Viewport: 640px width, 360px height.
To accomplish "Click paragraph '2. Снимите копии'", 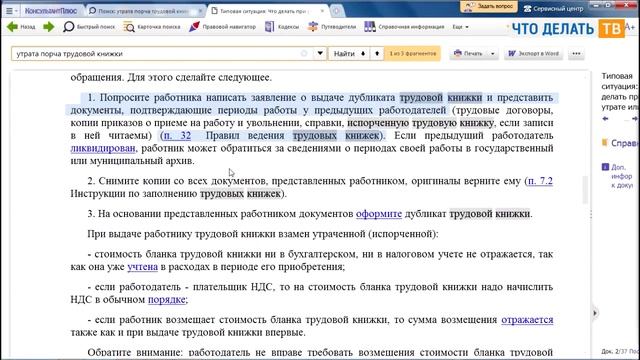I will pos(312,187).
